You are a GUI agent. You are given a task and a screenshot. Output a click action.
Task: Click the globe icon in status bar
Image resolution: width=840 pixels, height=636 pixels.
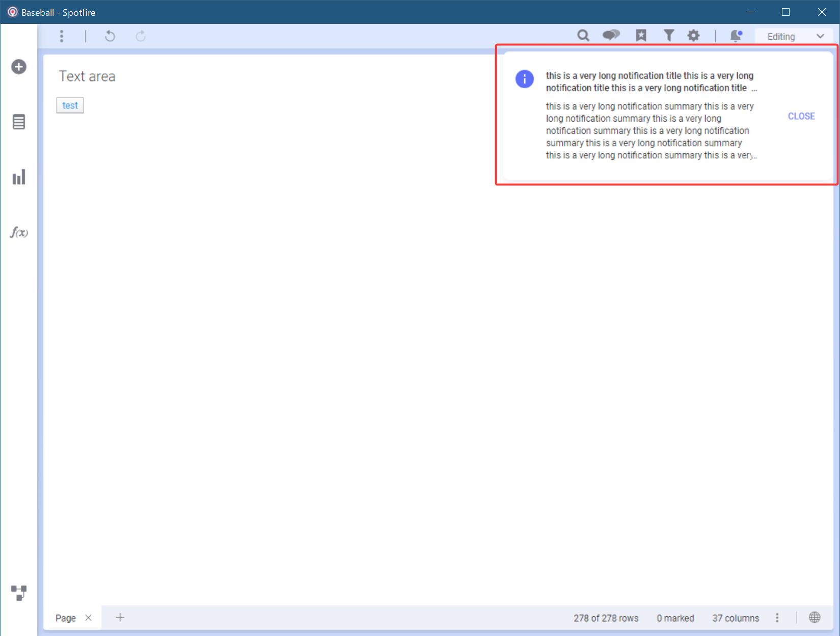point(815,618)
